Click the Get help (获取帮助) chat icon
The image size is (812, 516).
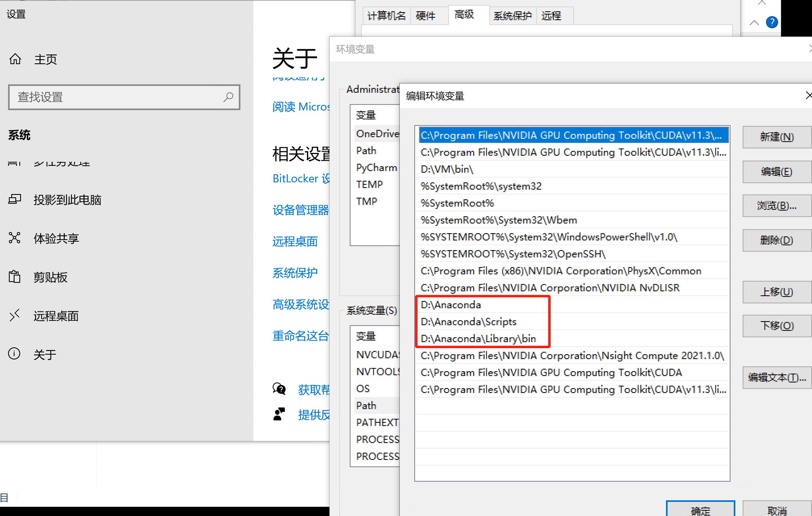(x=279, y=389)
